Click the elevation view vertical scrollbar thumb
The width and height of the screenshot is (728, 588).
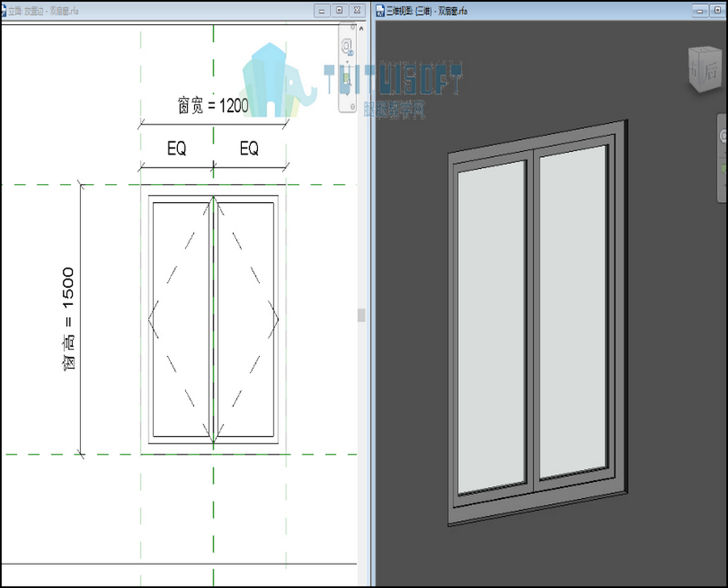[362, 315]
